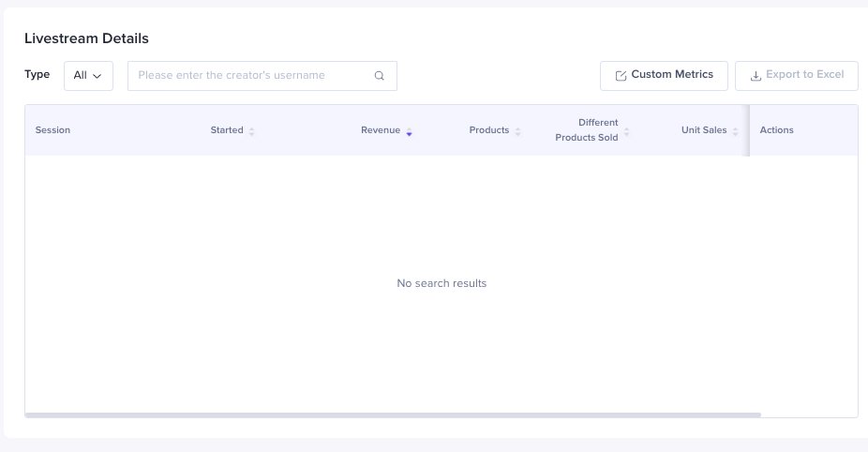Click the Started column header label
This screenshot has width=868, height=452.
point(227,130)
